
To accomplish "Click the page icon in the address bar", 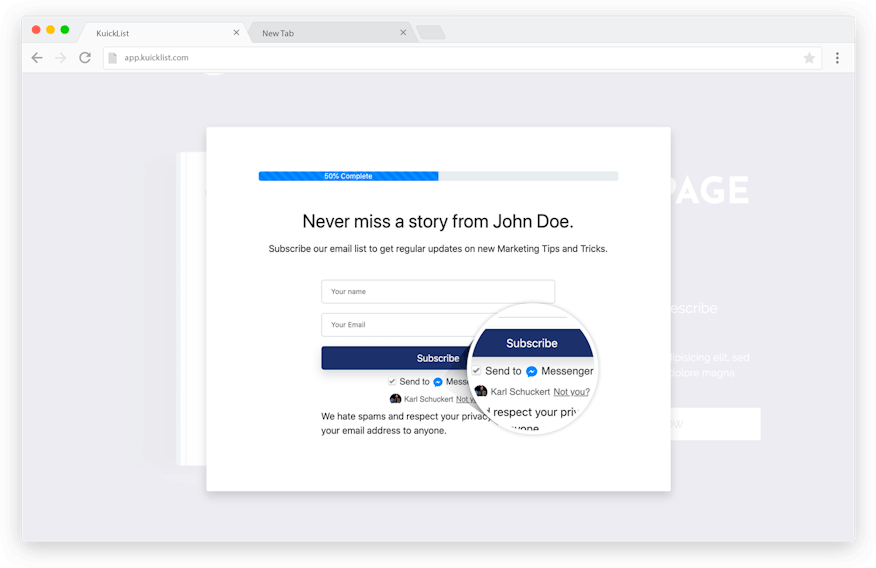I will 113,58.
